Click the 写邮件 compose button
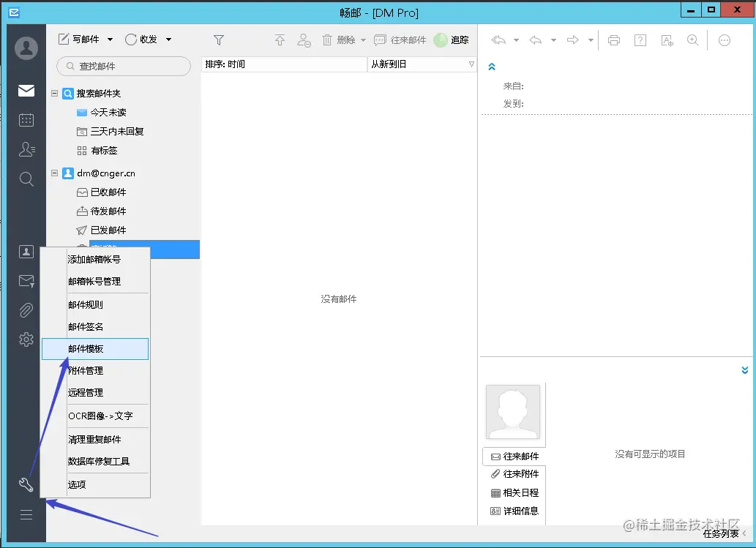 click(x=79, y=40)
